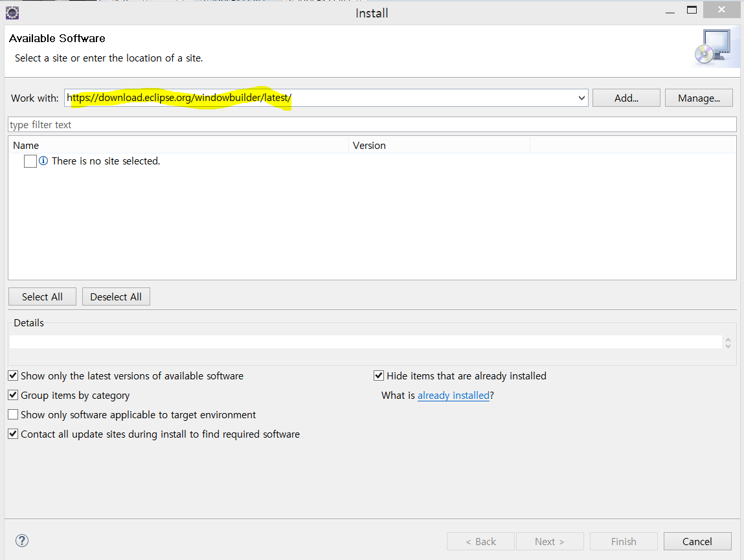Click the Details scroll stepper arrows
744x560 pixels.
(728, 342)
